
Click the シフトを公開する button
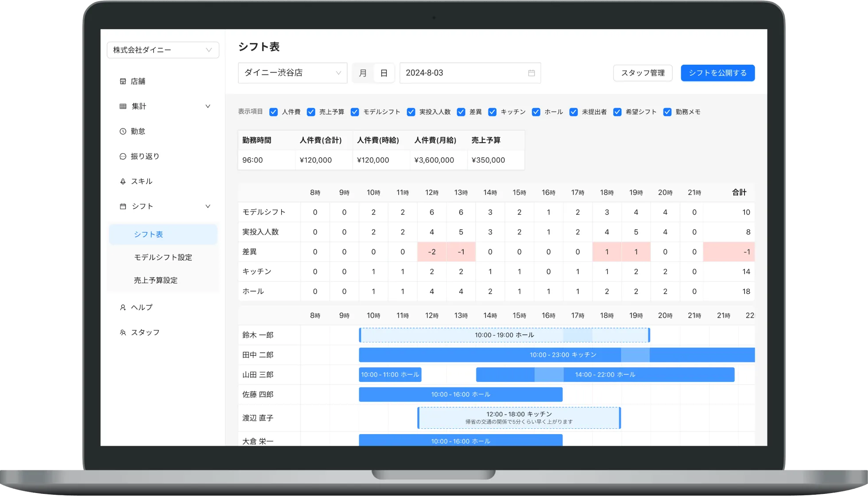pyautogui.click(x=717, y=73)
